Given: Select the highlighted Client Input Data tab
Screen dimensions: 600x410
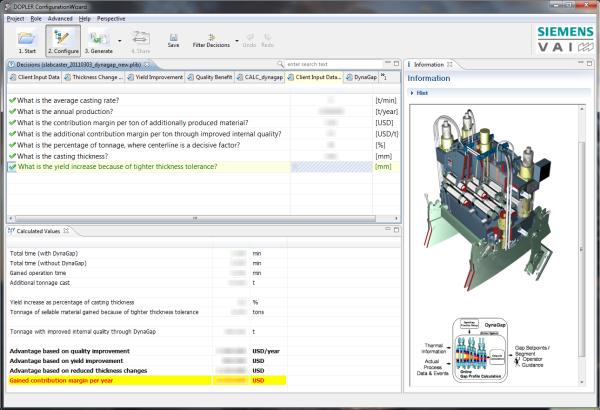Looking at the screenshot, I should (315, 77).
